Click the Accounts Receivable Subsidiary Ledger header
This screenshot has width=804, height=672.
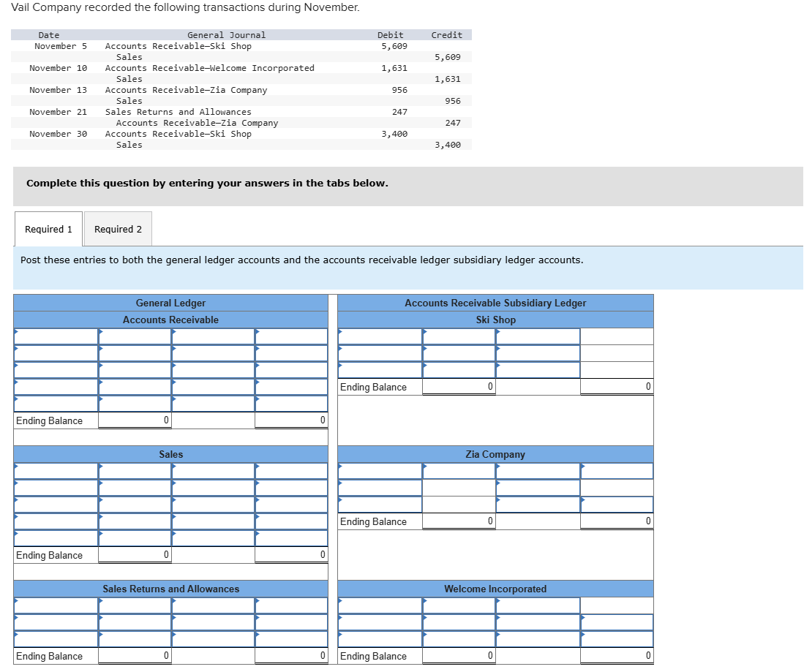coord(495,303)
